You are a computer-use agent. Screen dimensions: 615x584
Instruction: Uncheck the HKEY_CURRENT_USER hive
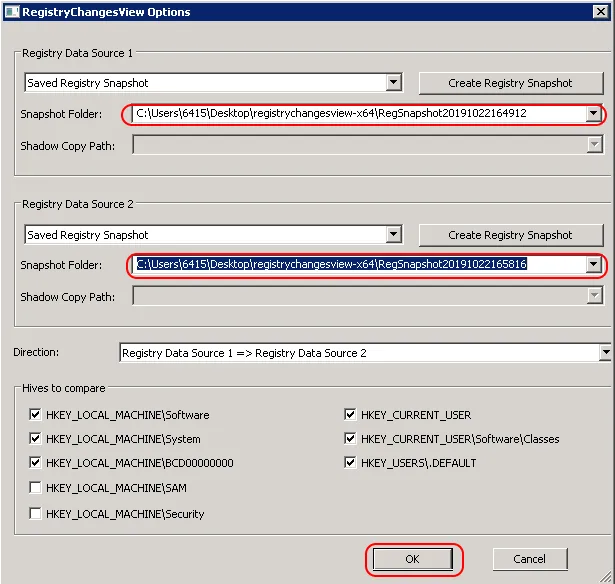click(x=351, y=415)
